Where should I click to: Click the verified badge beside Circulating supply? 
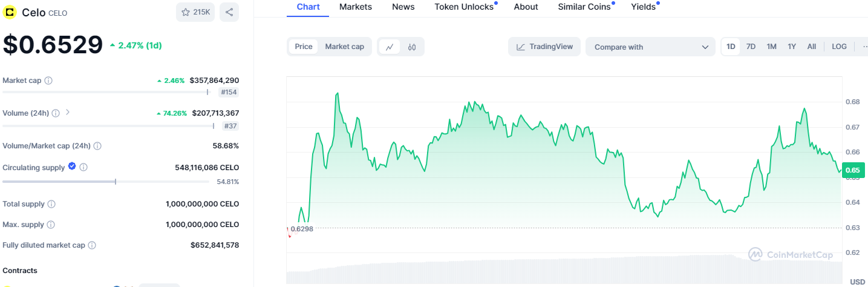tap(72, 167)
